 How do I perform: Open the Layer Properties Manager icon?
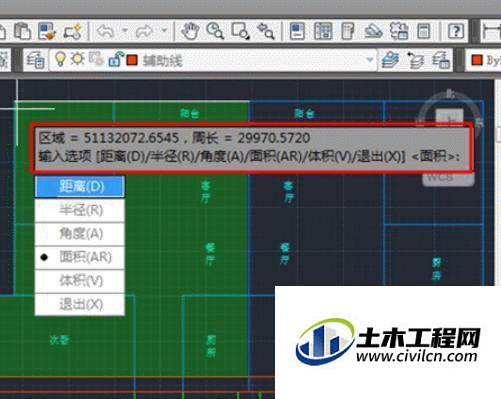point(35,61)
